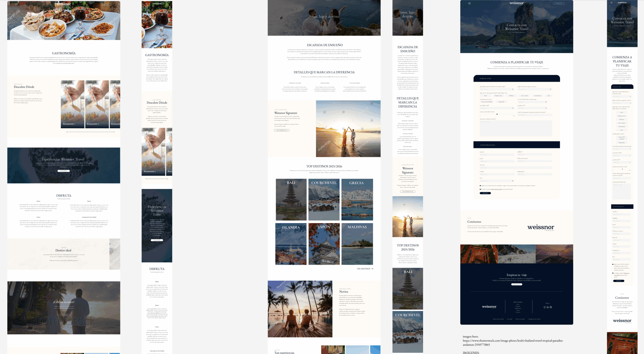
Task: Click 'Experiencias' in footer navigation
Action: (518, 308)
